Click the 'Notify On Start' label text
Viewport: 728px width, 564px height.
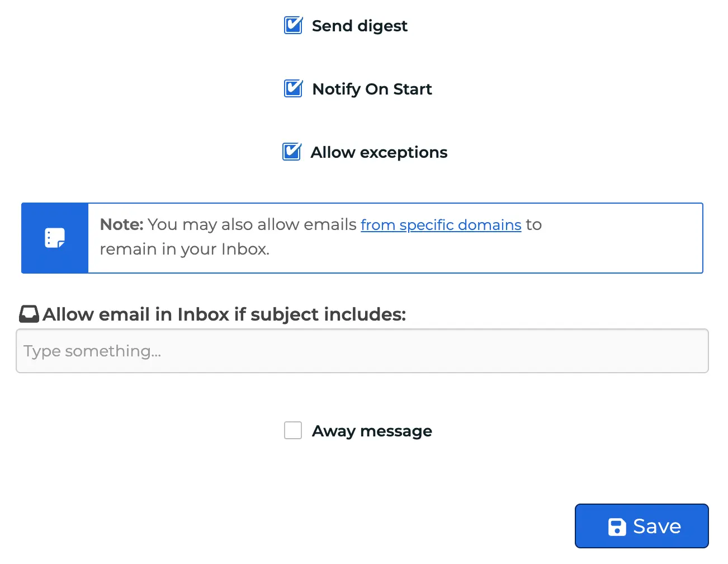[x=372, y=89]
